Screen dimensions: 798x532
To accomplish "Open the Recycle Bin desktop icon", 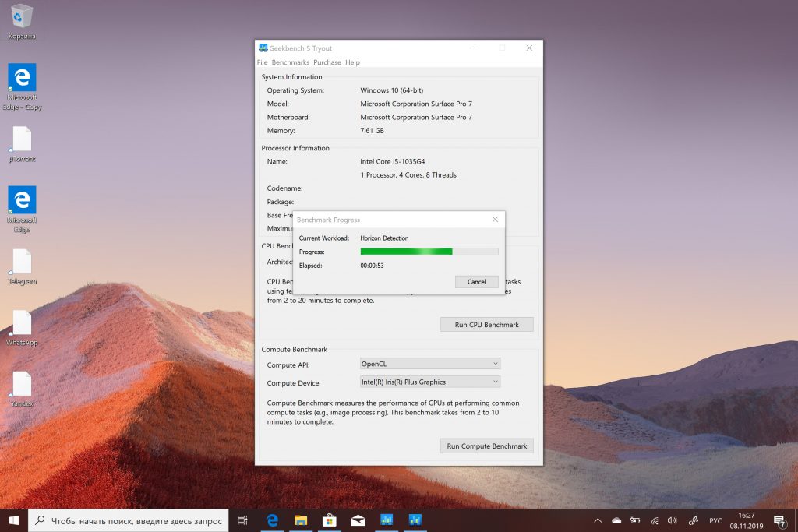I will [22, 17].
